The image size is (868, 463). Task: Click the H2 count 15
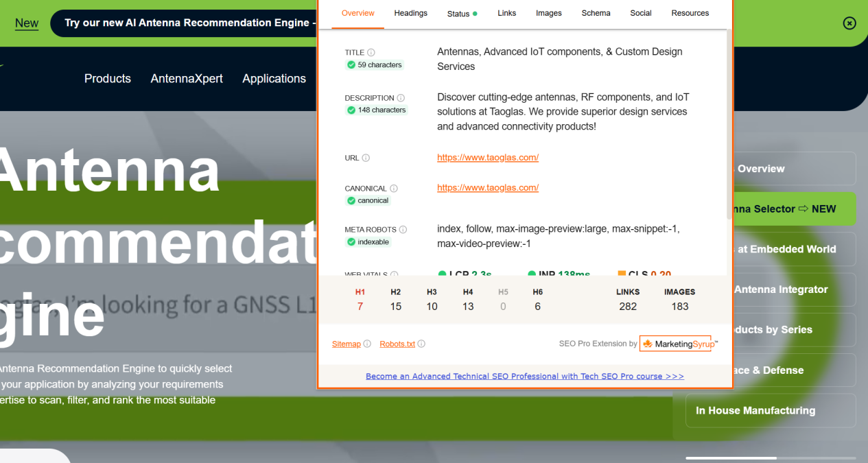click(x=396, y=307)
